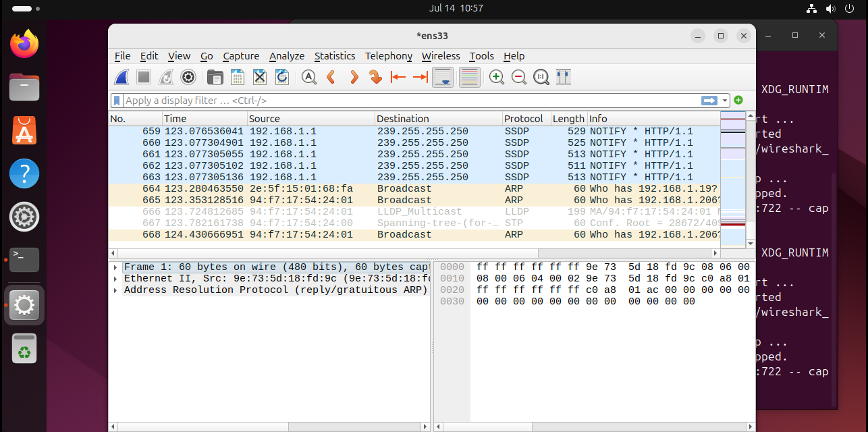Open Files manager in dock

pyautogui.click(x=24, y=88)
